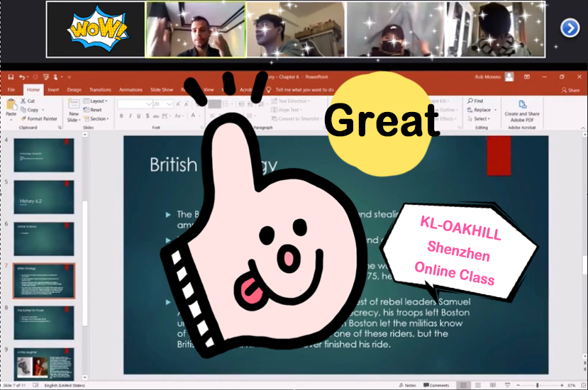Image resolution: width=588 pixels, height=390 pixels.
Task: Start Slide Show from status bar icon
Action: tap(507, 385)
